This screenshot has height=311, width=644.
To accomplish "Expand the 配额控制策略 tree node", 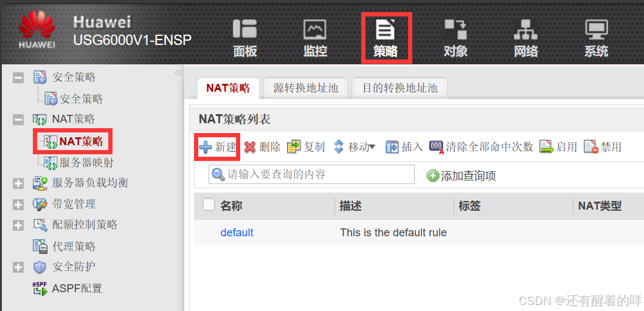I will [x=18, y=225].
